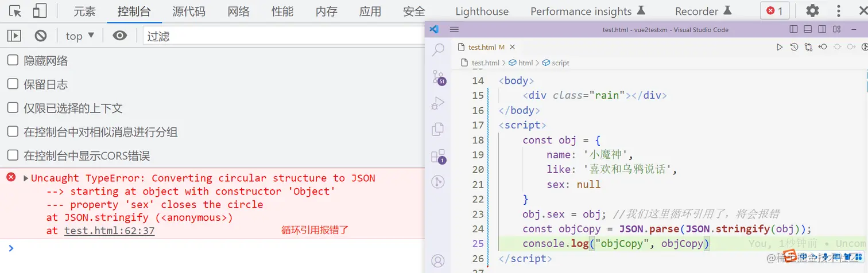
Task: Click code line 24 with JSON.parse
Action: [x=667, y=229]
